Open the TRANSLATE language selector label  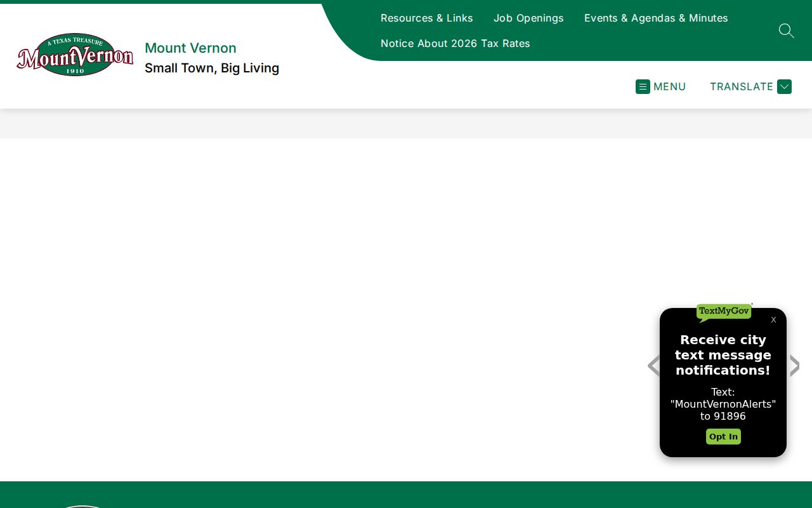[x=741, y=86]
